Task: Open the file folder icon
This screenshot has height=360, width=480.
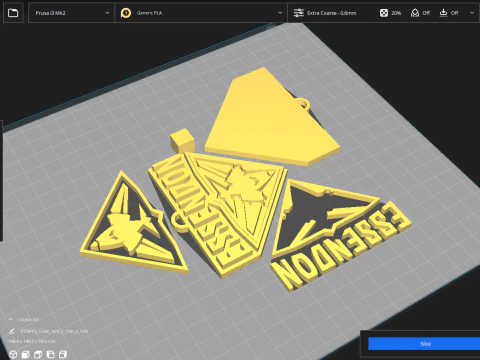Action: pyautogui.click(x=13, y=13)
